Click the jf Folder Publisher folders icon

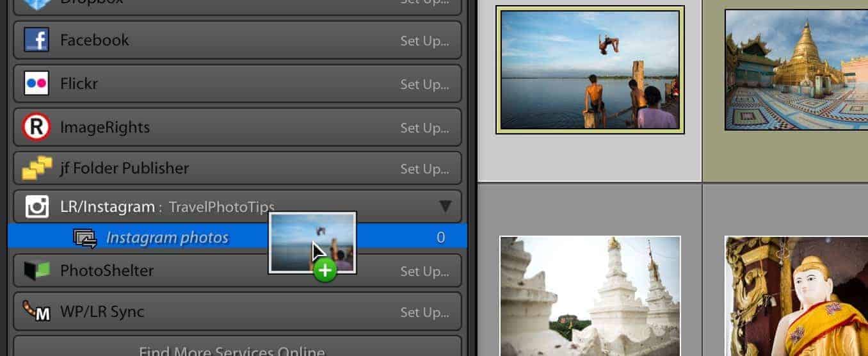36,168
